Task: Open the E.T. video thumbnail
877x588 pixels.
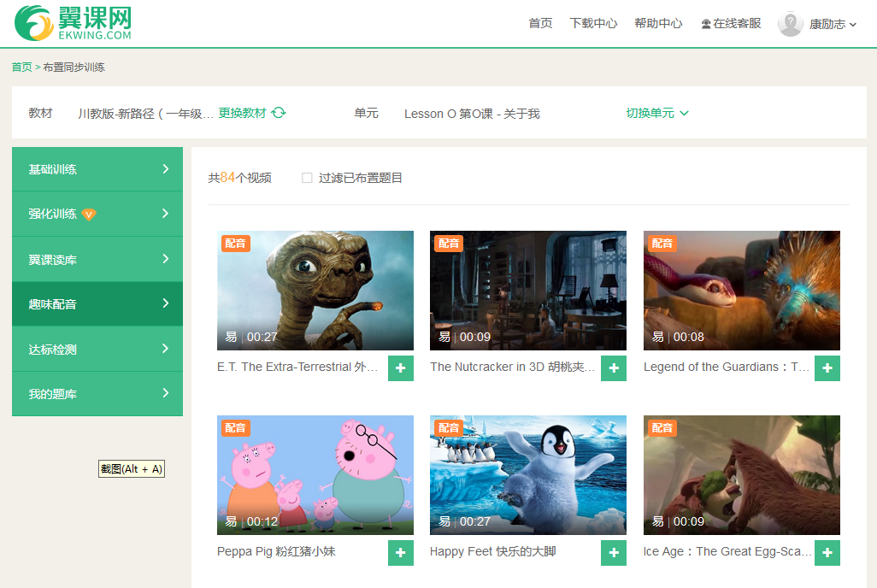Action: coord(315,291)
